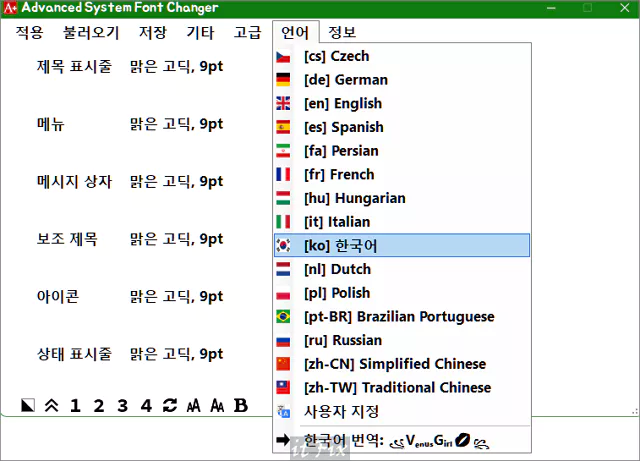Image resolution: width=640 pixels, height=461 pixels.
Task: Choose [zh-TW] Traditional Chinese
Action: point(402,388)
